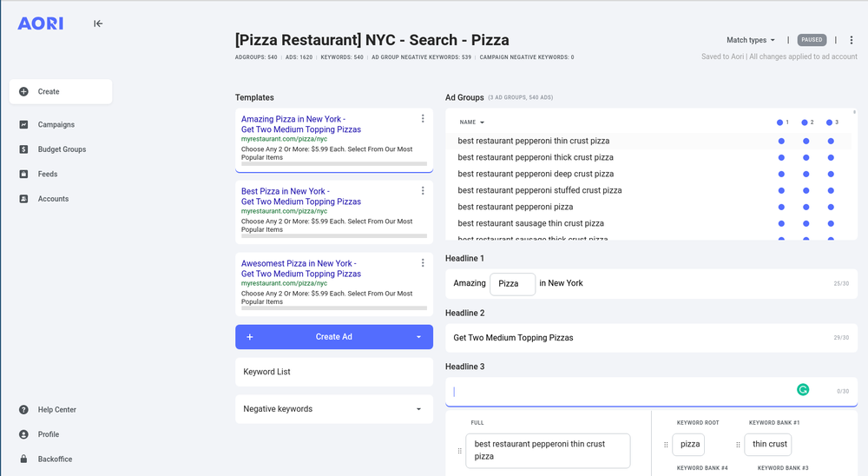This screenshot has width=868, height=476.
Task: Toggle ad 1 dot for pepperoni thin crust row
Action: click(781, 141)
